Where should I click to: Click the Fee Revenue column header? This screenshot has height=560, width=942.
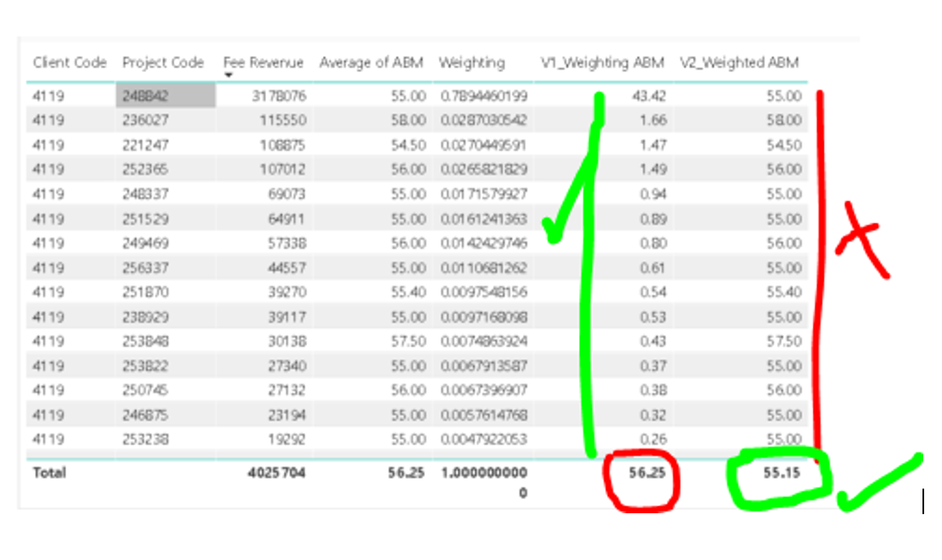[264, 62]
